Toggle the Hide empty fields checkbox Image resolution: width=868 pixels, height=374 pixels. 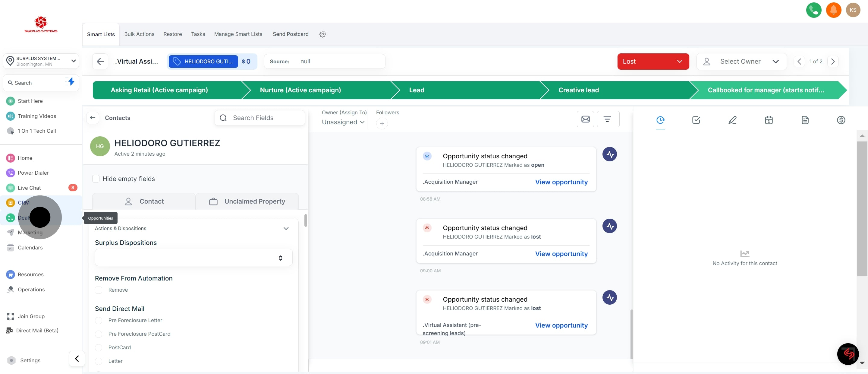point(96,179)
